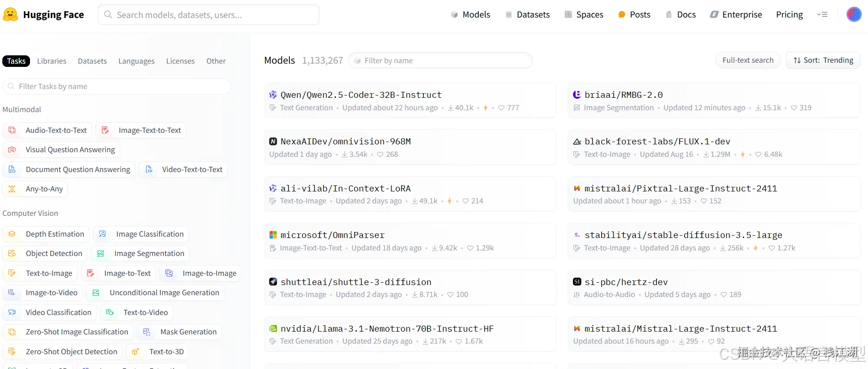Image resolution: width=868 pixels, height=369 pixels.
Task: Open Spaces in the top navigation
Action: [584, 14]
